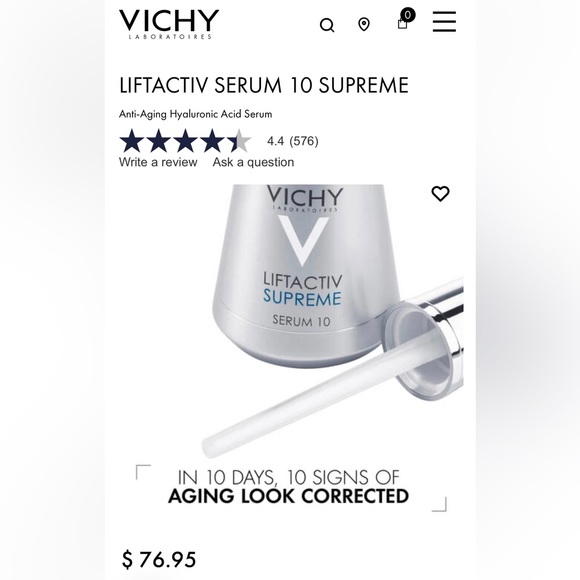
Task: Click the first filled rating star
Action: click(131, 141)
